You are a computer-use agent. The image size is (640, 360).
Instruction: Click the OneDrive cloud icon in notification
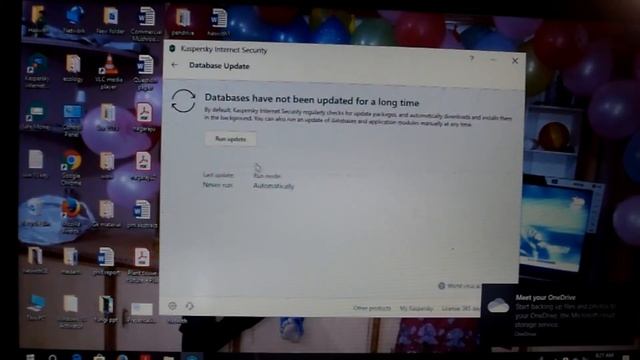498,304
